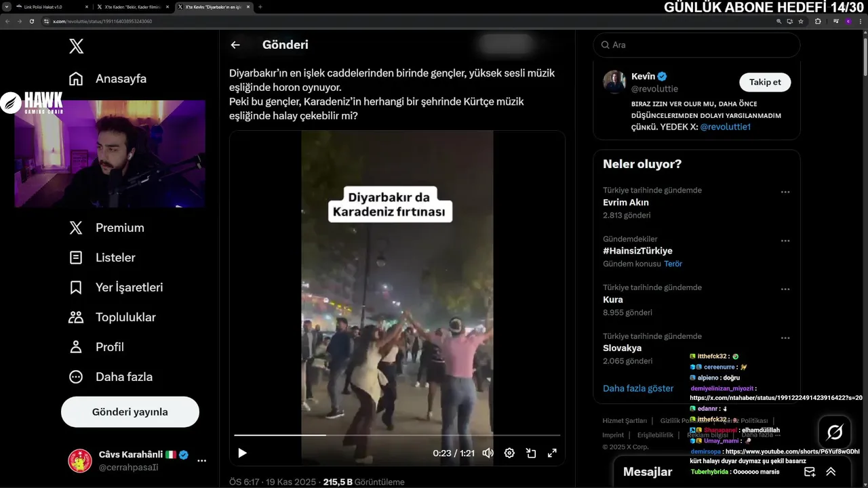
Task: Close the X'te Kevîn tab
Action: [249, 7]
